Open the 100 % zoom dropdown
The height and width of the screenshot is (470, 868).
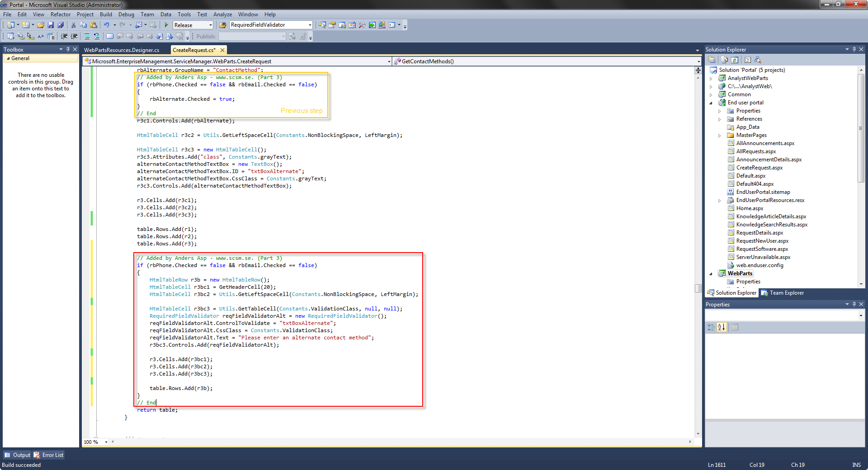(x=106, y=442)
